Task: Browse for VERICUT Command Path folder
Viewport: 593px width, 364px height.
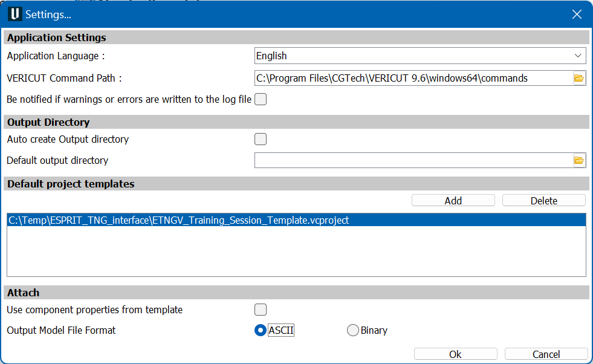Action: click(x=579, y=79)
